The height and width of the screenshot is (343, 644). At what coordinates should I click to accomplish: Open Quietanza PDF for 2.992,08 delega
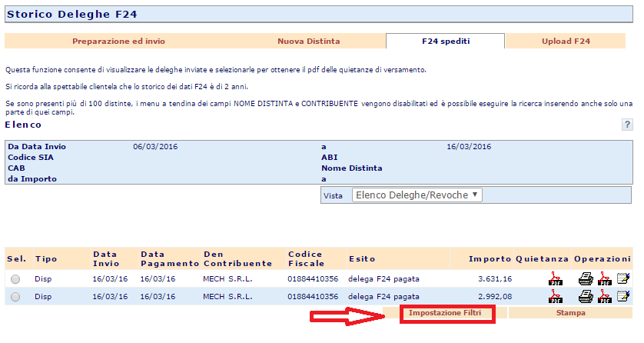(x=556, y=296)
